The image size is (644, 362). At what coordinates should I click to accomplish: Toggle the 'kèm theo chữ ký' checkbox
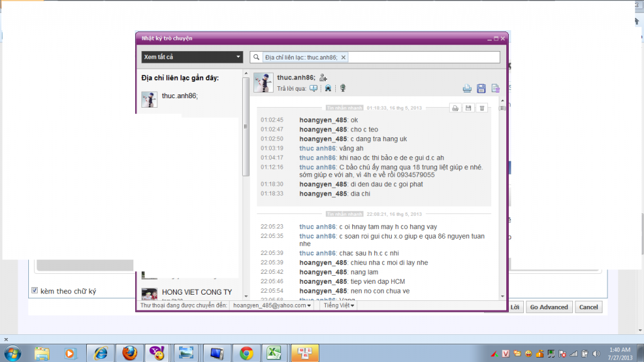[x=35, y=291]
